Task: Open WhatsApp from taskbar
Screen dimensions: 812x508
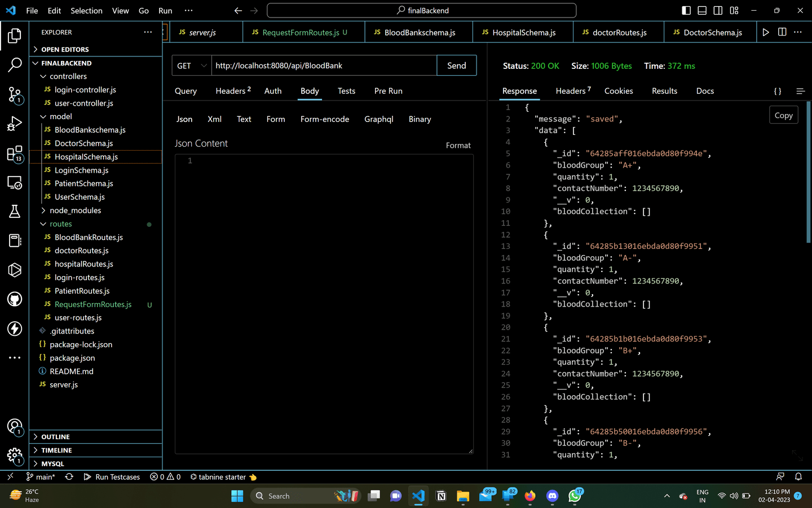Action: (x=575, y=496)
